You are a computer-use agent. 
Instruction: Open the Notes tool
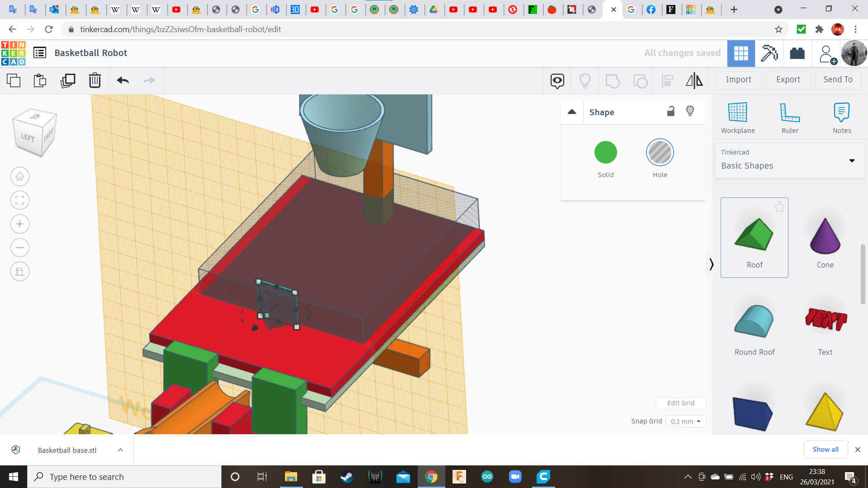(841, 117)
